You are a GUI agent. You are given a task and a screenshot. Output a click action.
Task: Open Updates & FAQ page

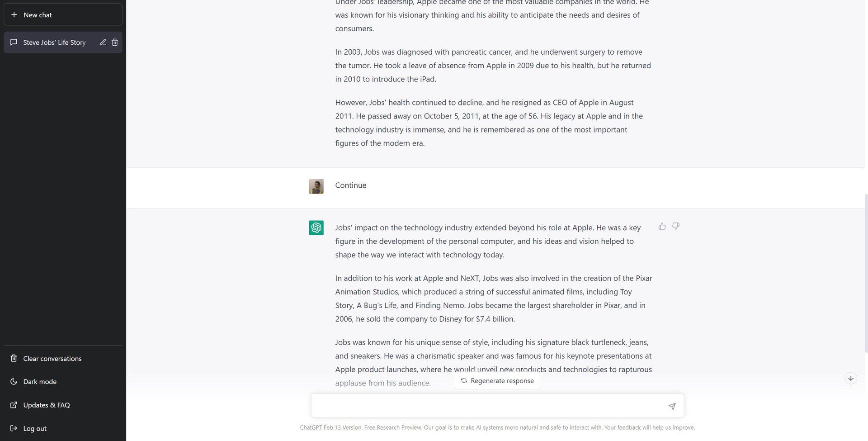pyautogui.click(x=46, y=405)
